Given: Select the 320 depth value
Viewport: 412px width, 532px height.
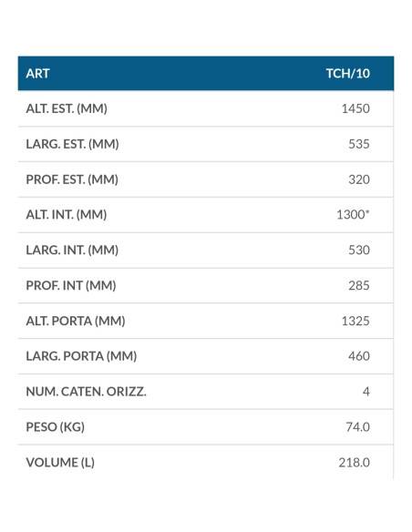Looking at the screenshot, I should point(359,179).
